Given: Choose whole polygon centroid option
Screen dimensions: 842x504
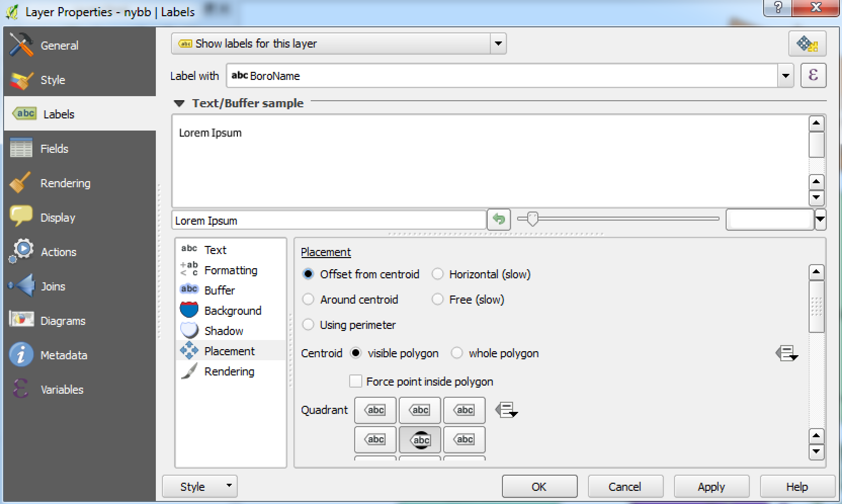Looking at the screenshot, I should pyautogui.click(x=457, y=353).
